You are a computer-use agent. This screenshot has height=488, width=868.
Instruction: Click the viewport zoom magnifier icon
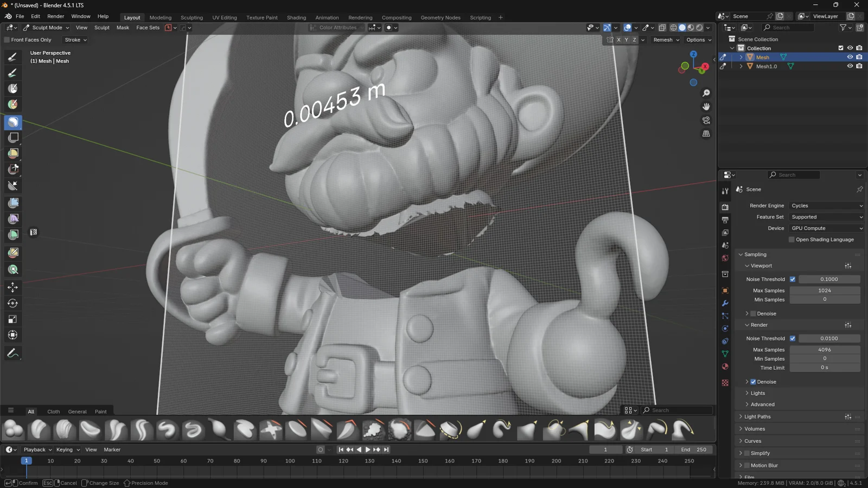(x=706, y=93)
